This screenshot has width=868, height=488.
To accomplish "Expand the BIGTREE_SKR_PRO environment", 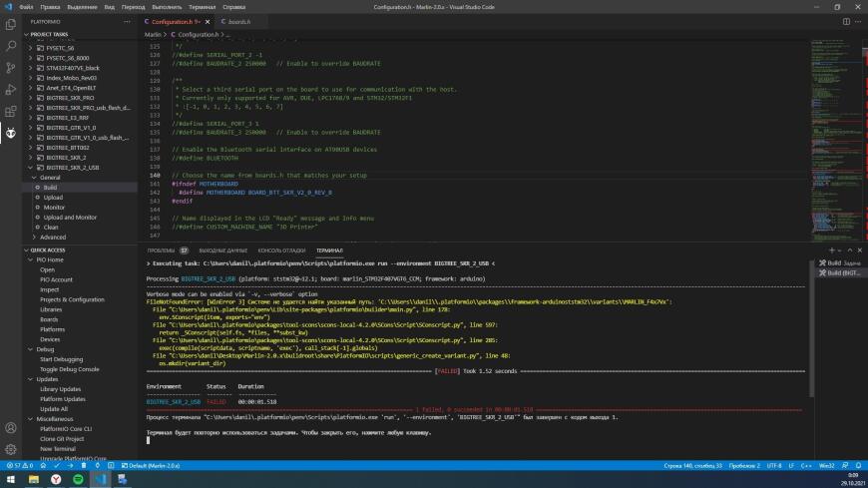I will click(31, 98).
